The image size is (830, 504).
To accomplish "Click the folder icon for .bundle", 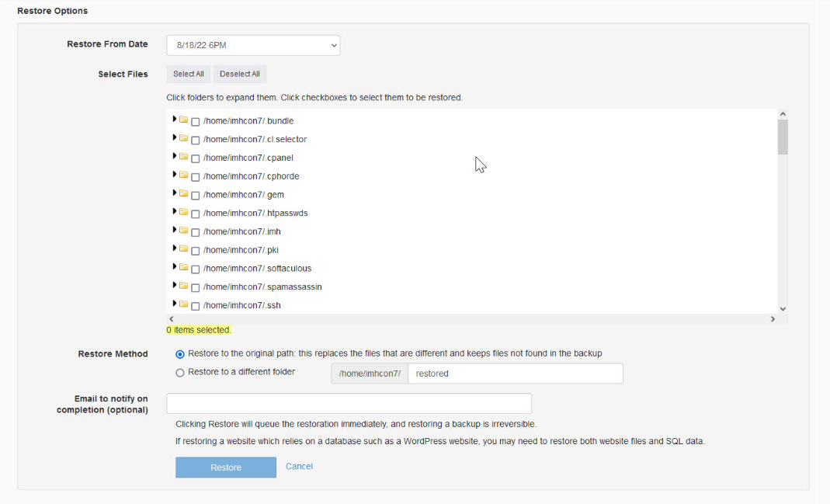I will click(184, 120).
